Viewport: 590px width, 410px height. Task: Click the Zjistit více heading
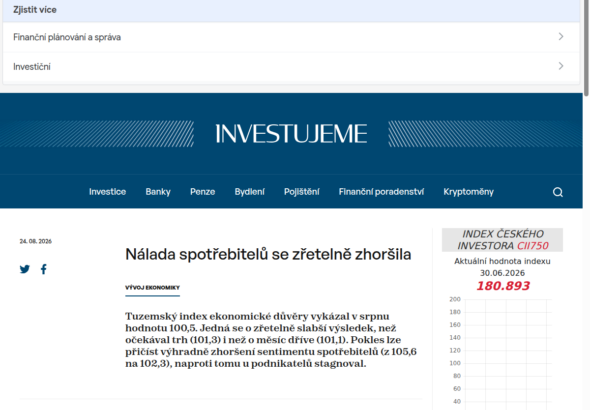pyautogui.click(x=35, y=10)
